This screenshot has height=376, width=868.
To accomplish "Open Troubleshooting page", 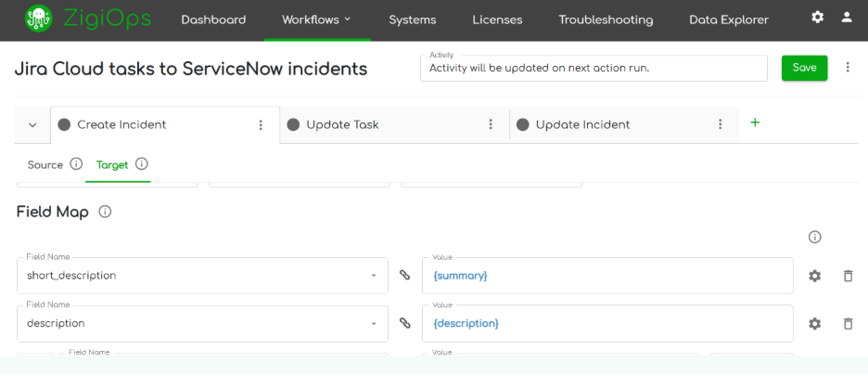I will pyautogui.click(x=606, y=20).
